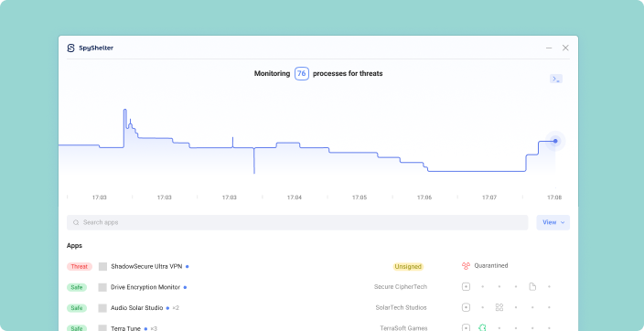Click the magnifier icon in search bar

76,222
